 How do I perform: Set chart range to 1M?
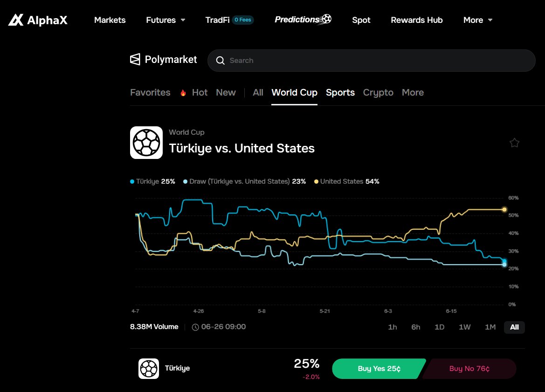point(490,327)
